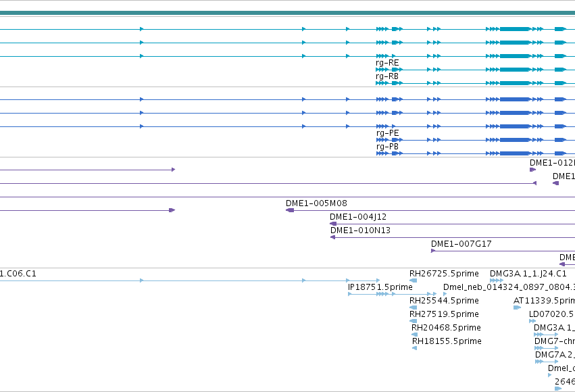Select the RH25544.5prime EST label
This screenshot has width=575, height=392.
point(444,301)
